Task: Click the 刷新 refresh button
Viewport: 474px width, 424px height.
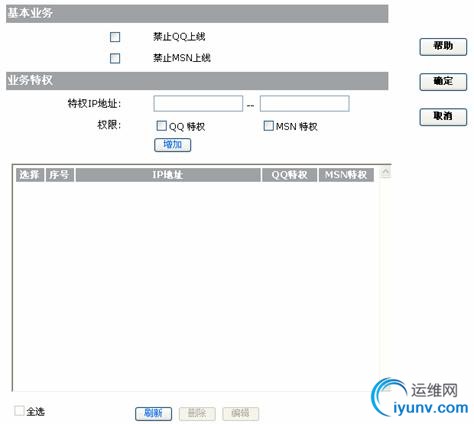Action: [x=154, y=414]
